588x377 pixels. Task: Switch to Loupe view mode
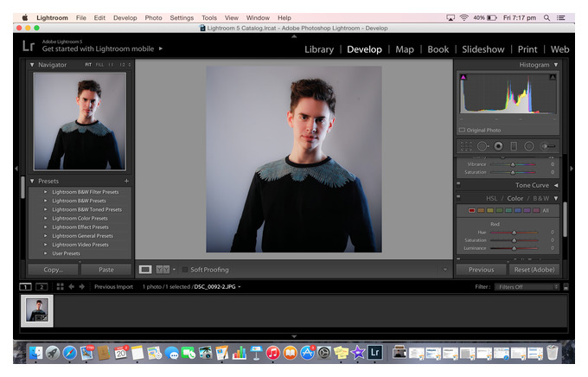pyautogui.click(x=145, y=269)
